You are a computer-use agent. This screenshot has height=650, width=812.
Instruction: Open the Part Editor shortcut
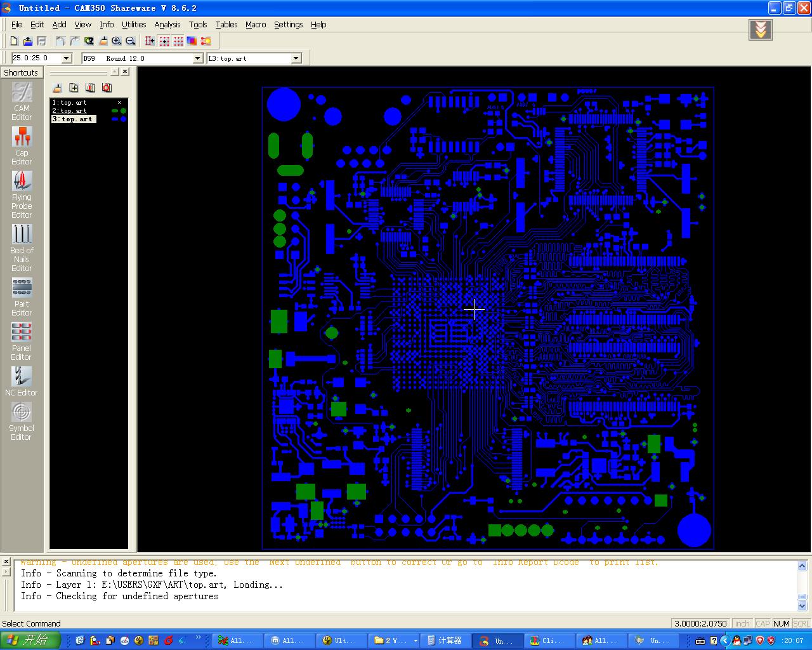[x=22, y=297]
